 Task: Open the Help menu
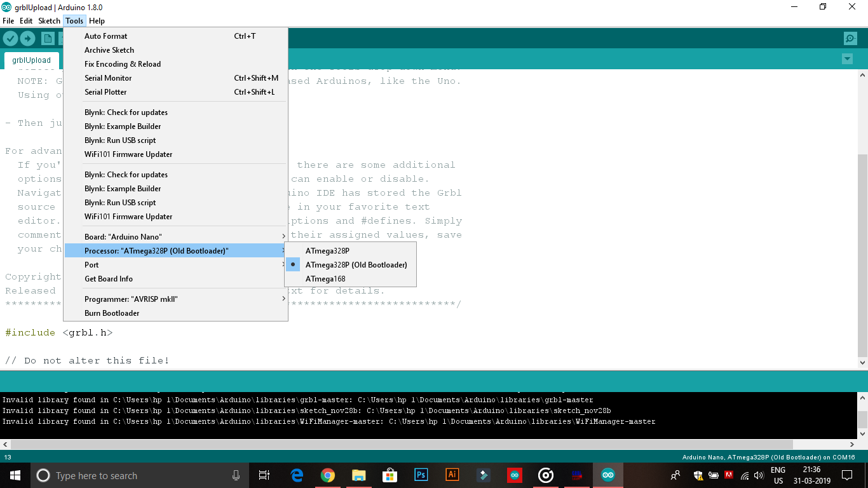click(x=97, y=20)
